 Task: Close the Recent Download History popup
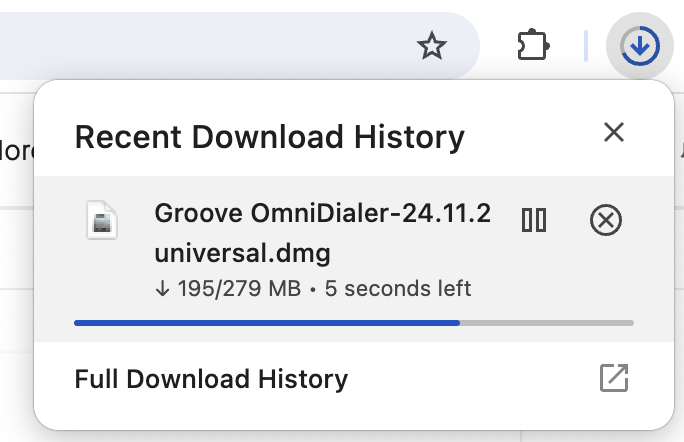pyautogui.click(x=614, y=132)
